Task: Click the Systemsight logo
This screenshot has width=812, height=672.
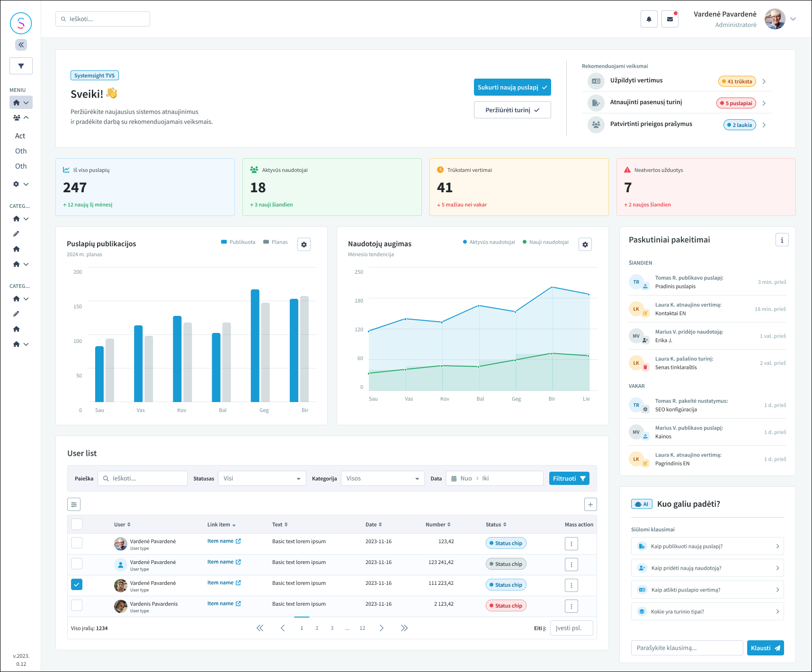Action: pyautogui.click(x=21, y=23)
